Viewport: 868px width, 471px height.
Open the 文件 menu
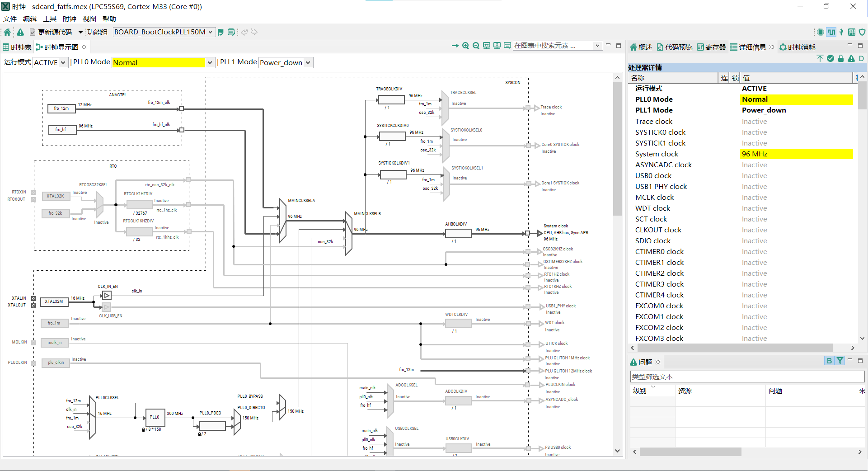10,19
